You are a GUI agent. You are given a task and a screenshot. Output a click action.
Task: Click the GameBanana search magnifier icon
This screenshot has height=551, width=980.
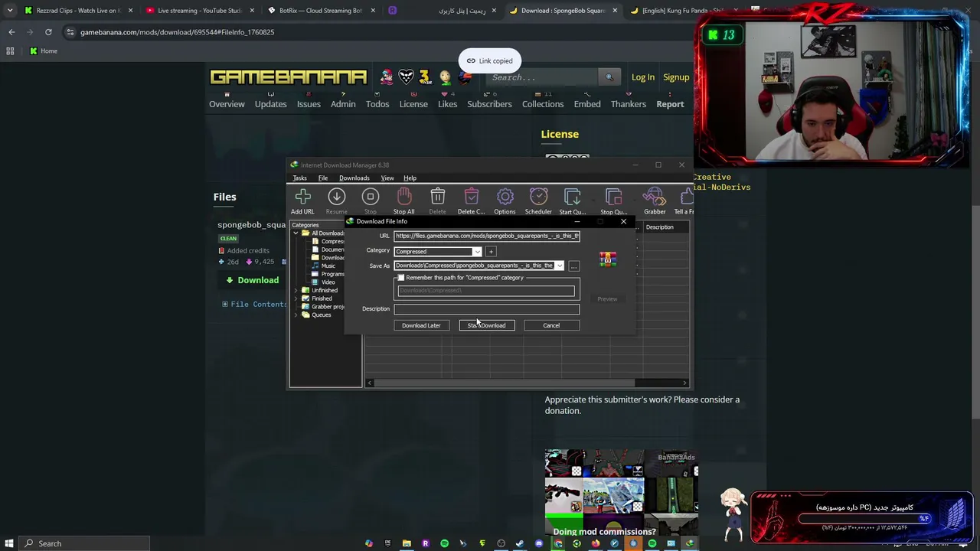[609, 77]
